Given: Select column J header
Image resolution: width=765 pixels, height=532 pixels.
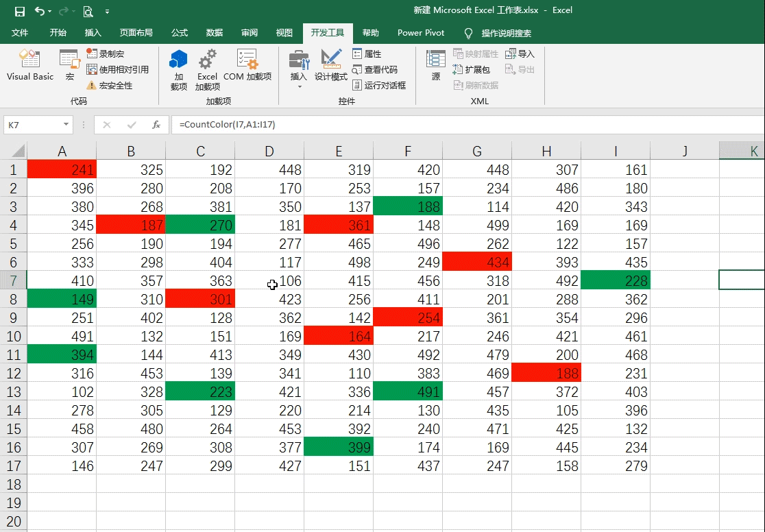Looking at the screenshot, I should (x=685, y=151).
